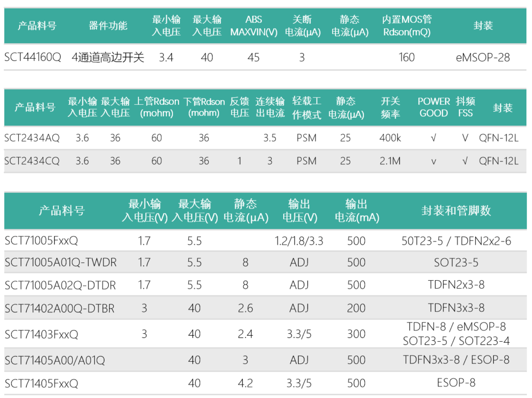Click the SCT71403FxxQ part number

(x=42, y=334)
